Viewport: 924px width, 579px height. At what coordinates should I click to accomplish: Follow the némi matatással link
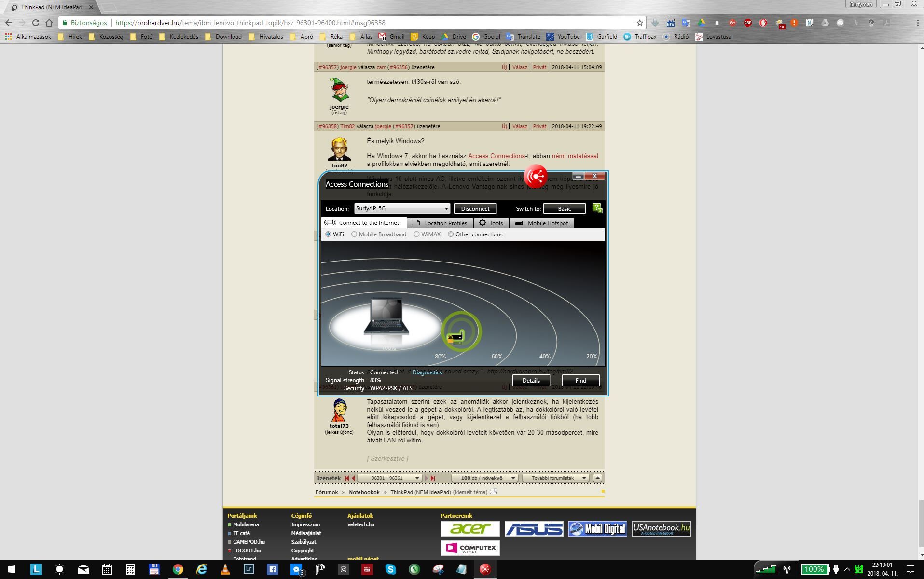pos(575,156)
